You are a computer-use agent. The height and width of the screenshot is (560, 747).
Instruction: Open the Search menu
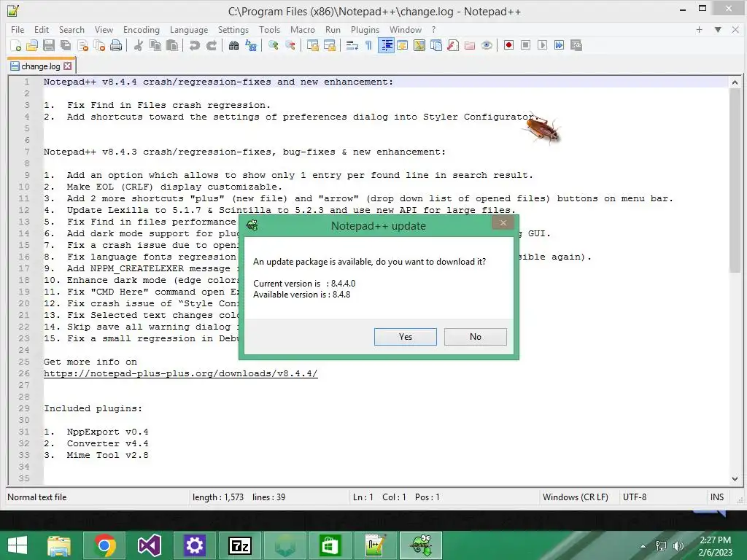coord(71,29)
